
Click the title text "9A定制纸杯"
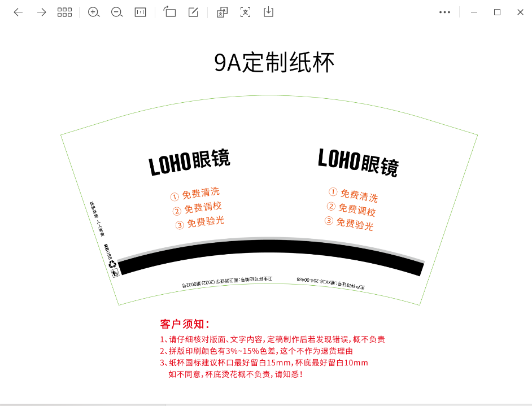coord(274,63)
